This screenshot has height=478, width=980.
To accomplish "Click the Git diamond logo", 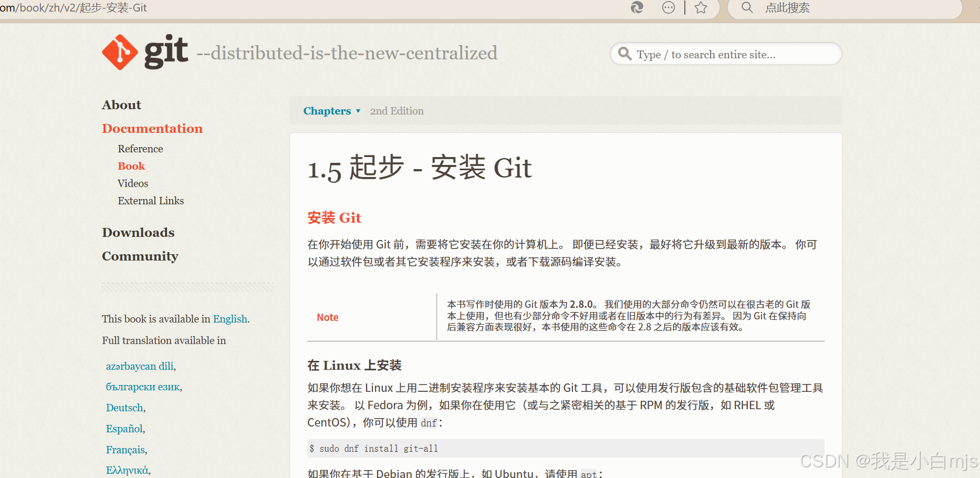I will click(x=120, y=52).
